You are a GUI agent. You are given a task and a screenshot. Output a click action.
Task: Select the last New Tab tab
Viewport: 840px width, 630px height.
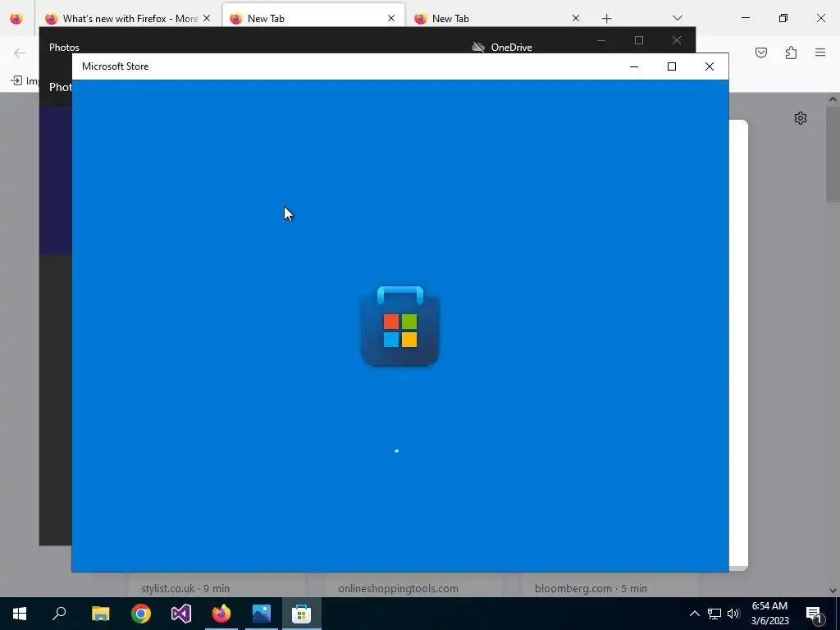498,19
